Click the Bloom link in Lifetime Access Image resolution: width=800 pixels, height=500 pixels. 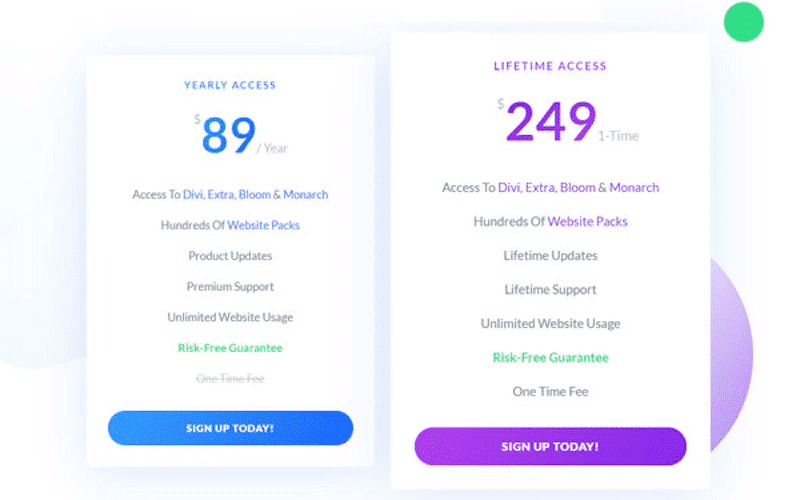tap(578, 188)
